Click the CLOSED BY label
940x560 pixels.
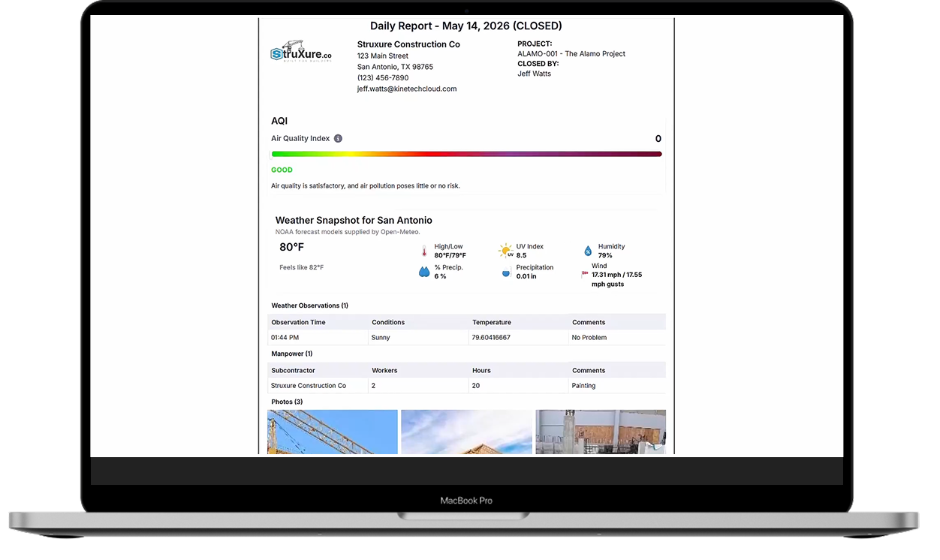538,64
